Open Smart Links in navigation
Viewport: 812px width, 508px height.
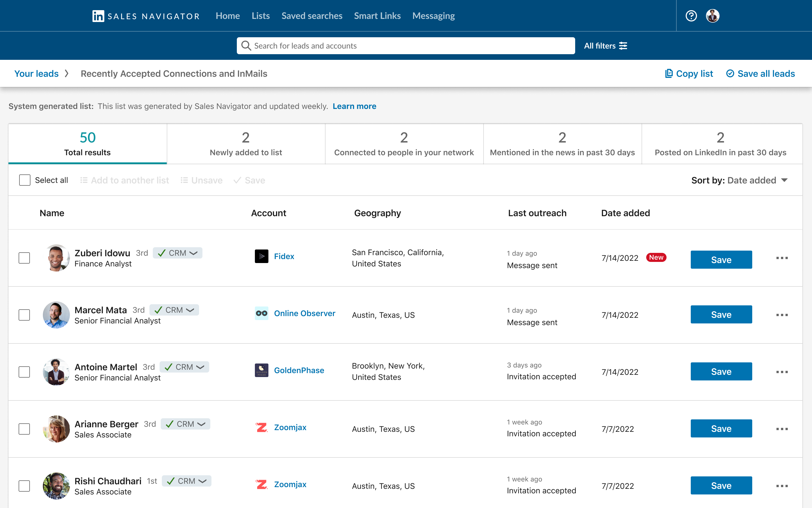pos(377,16)
